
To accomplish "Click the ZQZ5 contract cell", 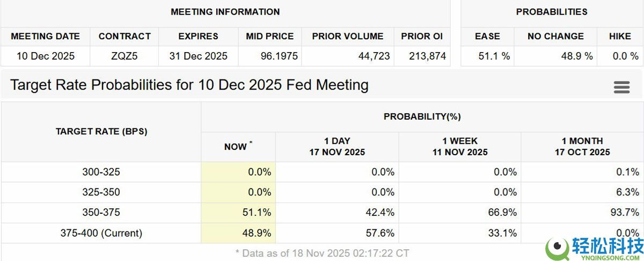I will pyautogui.click(x=125, y=56).
